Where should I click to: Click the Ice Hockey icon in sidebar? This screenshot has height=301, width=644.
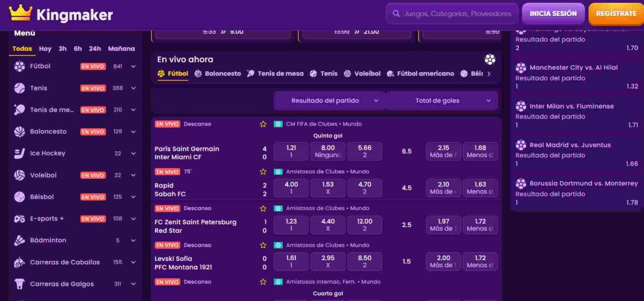tap(20, 153)
